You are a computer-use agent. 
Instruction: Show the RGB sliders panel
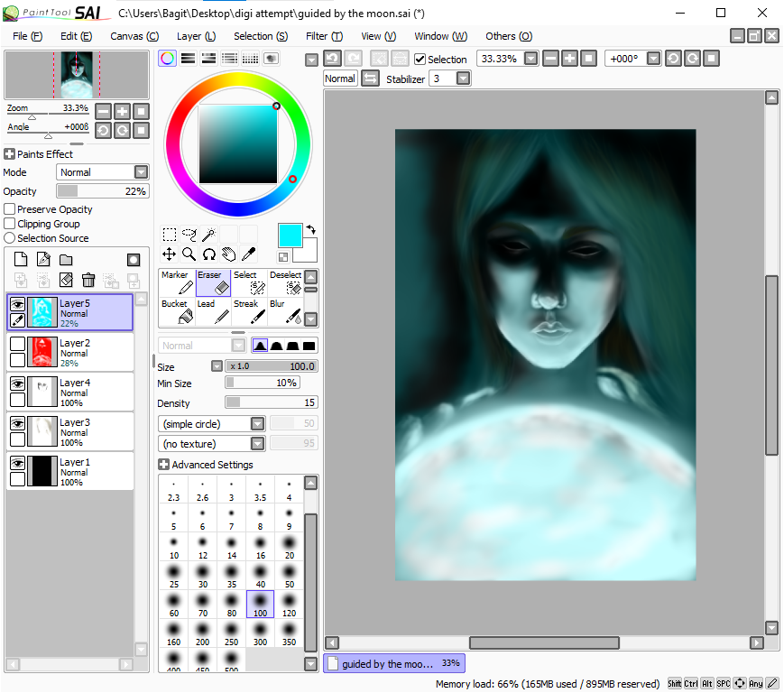(188, 59)
